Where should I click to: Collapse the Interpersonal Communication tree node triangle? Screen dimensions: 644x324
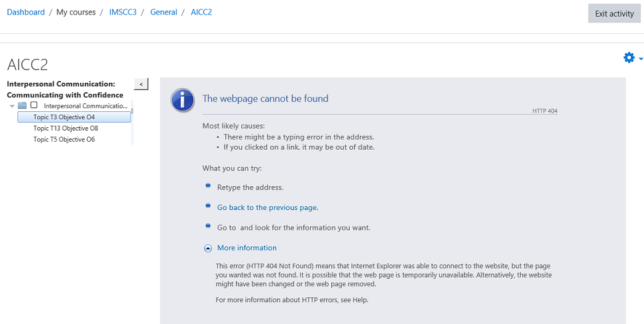[12, 106]
